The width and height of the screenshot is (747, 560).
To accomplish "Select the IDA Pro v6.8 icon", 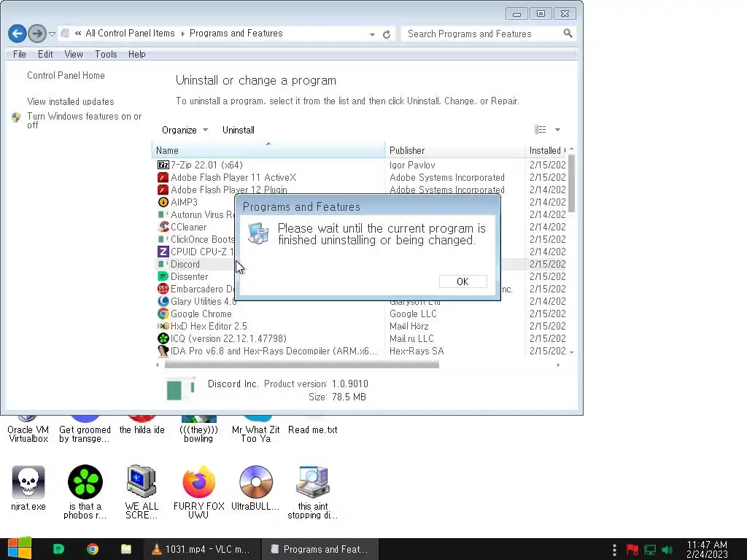I will pyautogui.click(x=163, y=351).
